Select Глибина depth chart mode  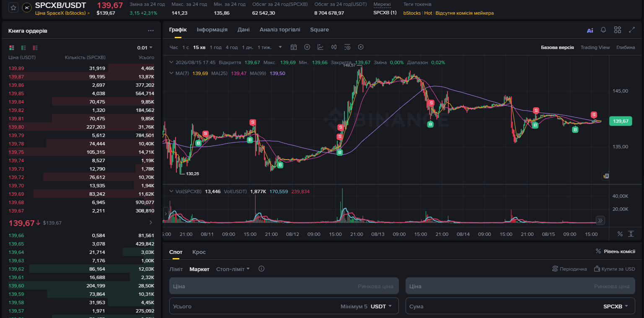coord(626,47)
